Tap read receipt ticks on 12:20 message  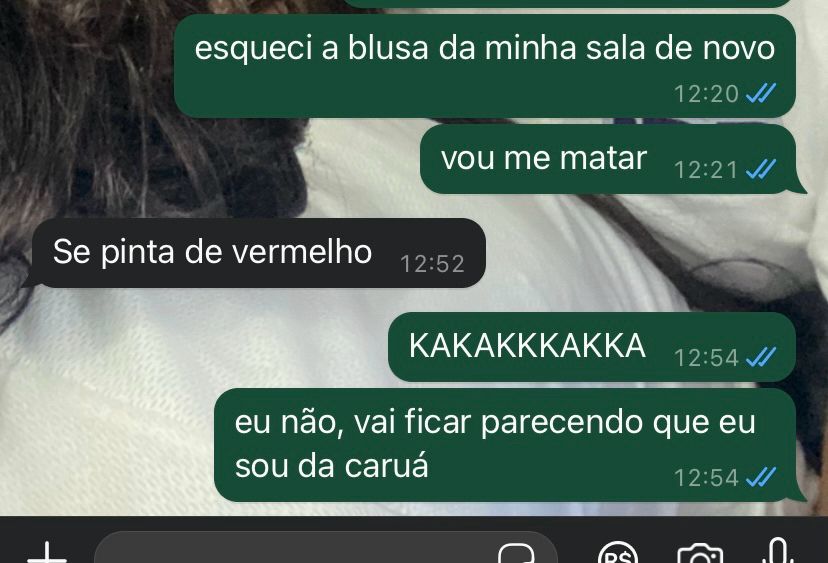[761, 93]
